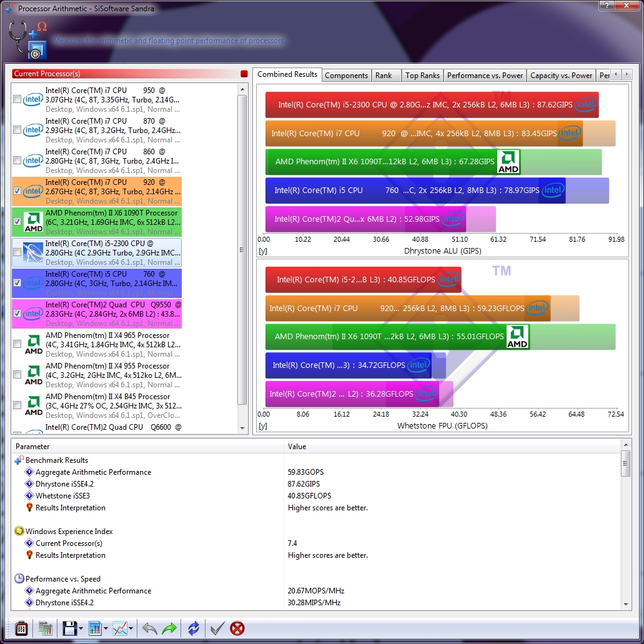
Task: Click the processor list scroll-up arrow
Action: [242, 89]
